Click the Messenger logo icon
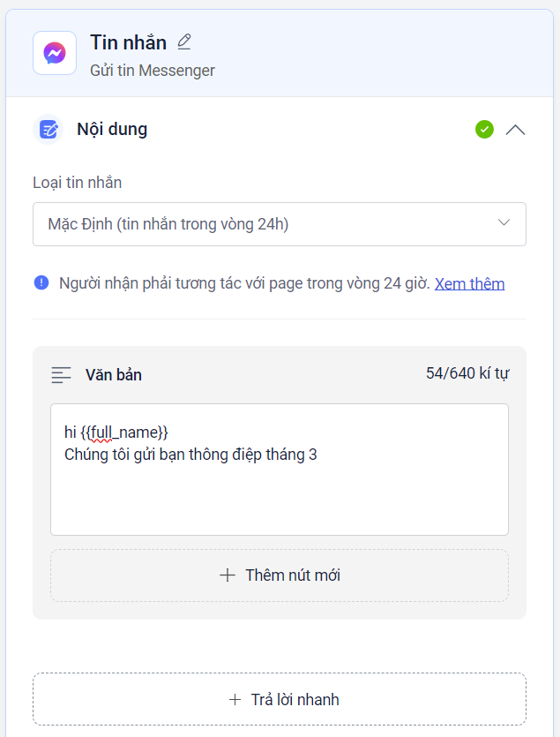Image resolution: width=560 pixels, height=737 pixels. pyautogui.click(x=55, y=53)
